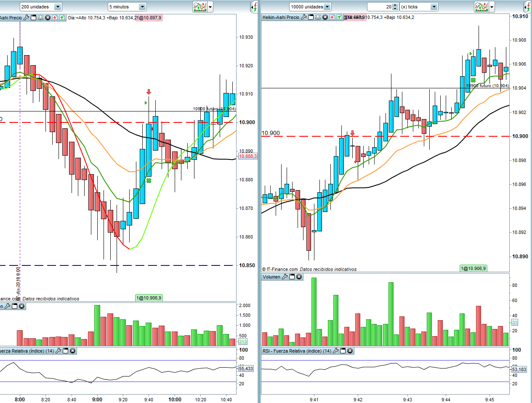Click red 10.888,3 price label on left axis

coord(247,156)
